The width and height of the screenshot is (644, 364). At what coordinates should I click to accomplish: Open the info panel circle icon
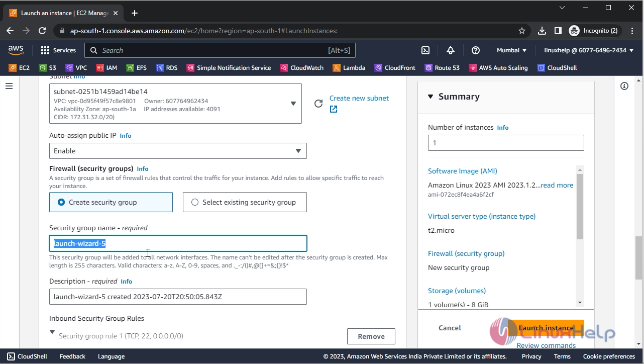[x=624, y=86]
